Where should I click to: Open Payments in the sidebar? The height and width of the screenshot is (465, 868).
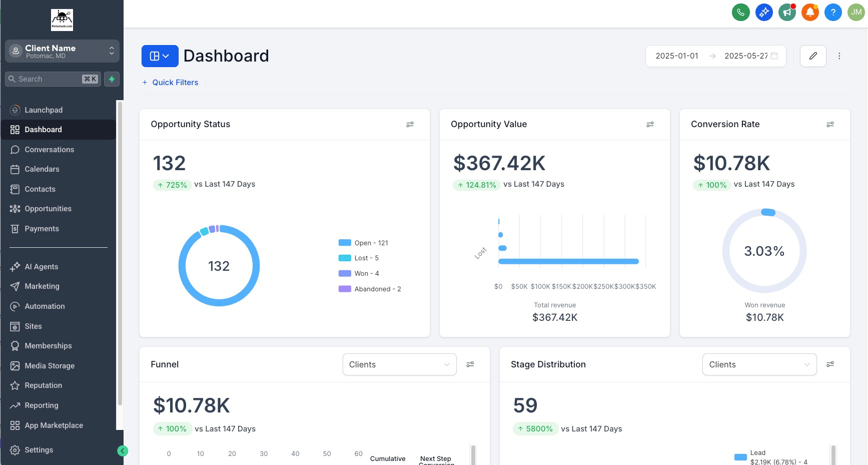[x=58, y=229]
